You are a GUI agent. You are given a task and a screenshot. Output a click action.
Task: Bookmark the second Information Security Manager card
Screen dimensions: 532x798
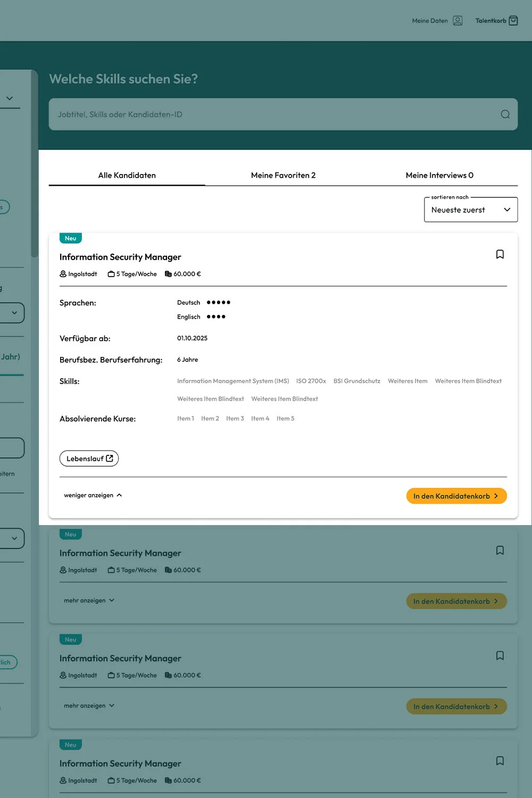tap(500, 550)
